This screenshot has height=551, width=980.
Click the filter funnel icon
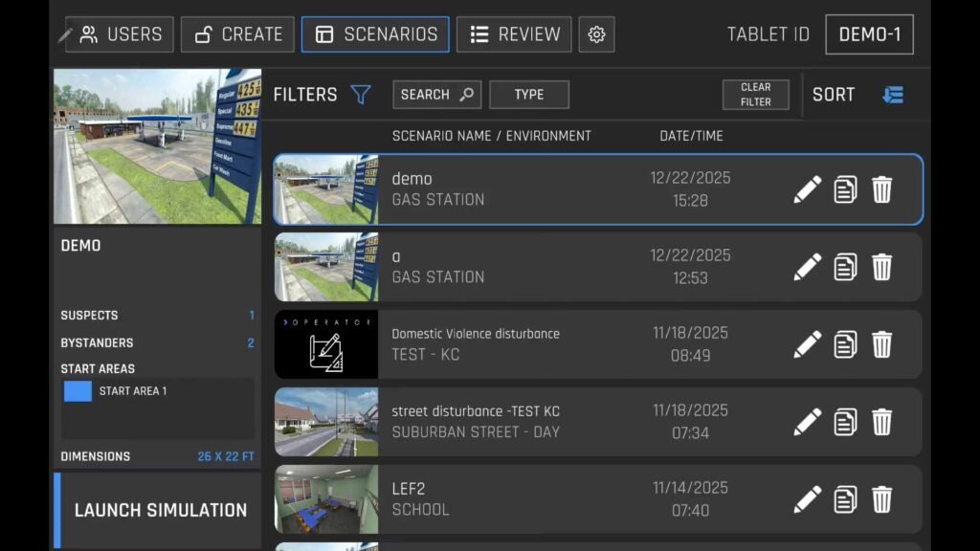point(361,95)
